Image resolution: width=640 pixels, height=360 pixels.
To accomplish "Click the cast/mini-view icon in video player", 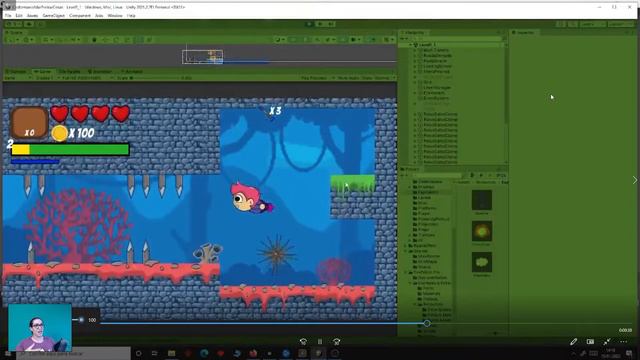I will (590, 342).
